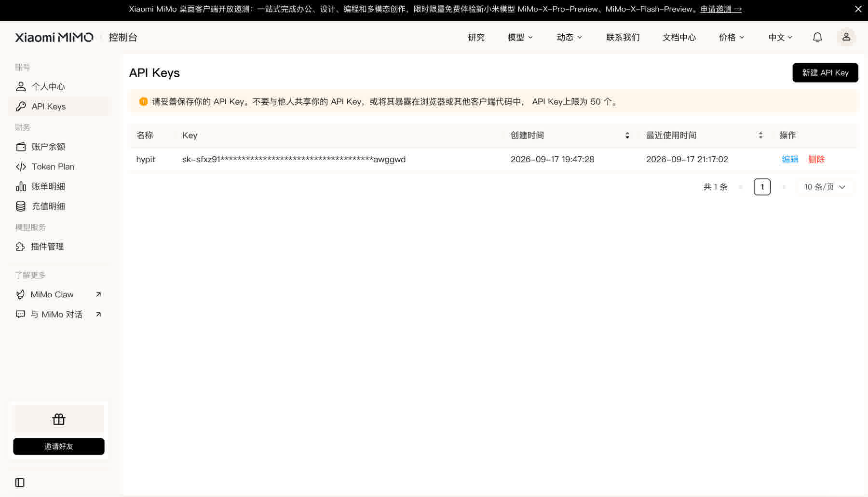The width and height of the screenshot is (868, 497).
Task: Click the Xiaomi MiMo logo
Action: [x=54, y=37]
